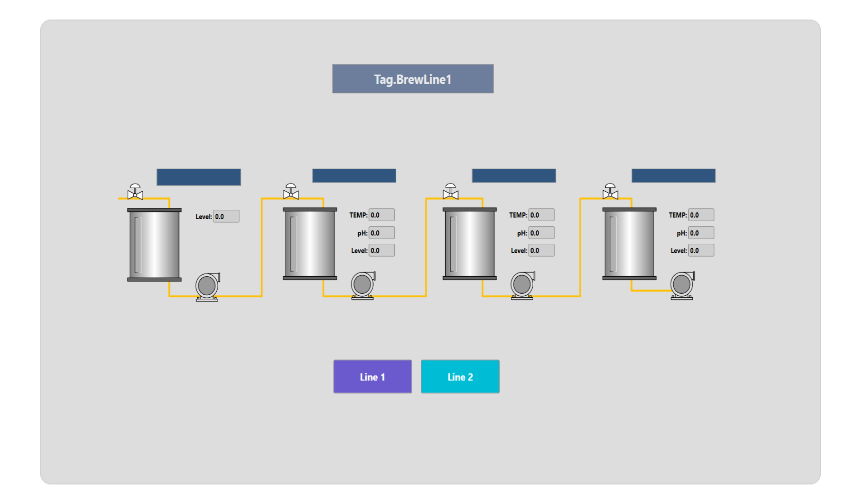
Task: Select the third tank vessel
Action: coord(470,244)
